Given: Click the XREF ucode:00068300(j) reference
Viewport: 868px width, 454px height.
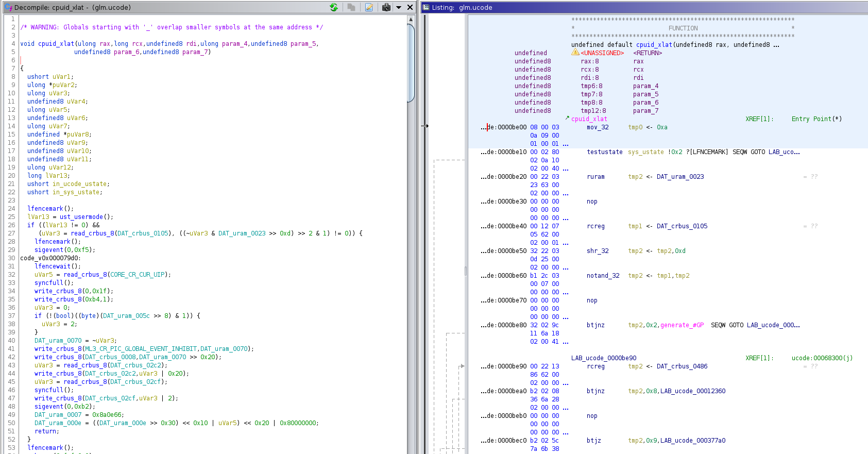Looking at the screenshot, I should tap(822, 358).
